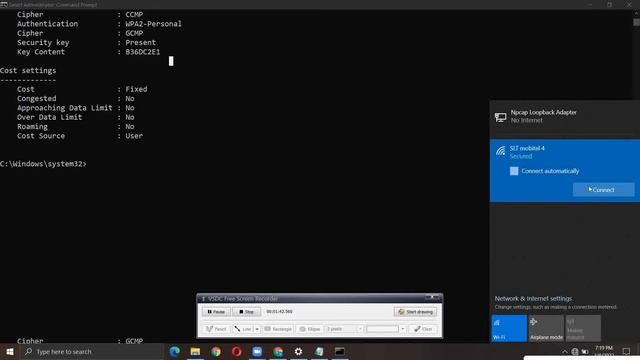Viewport: 640px width, 360px height.
Task: Click the recording timer in VSDC
Action: [x=280, y=311]
